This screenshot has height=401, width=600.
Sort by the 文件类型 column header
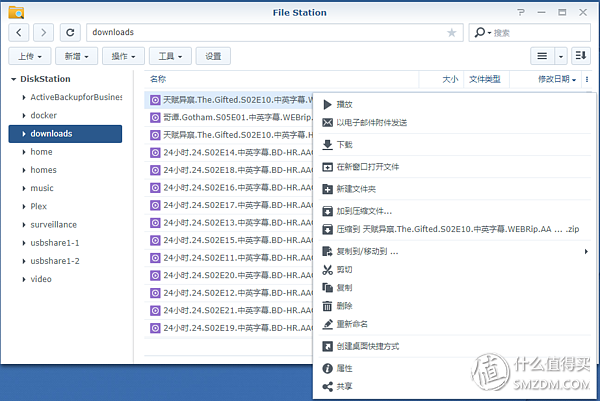click(486, 79)
